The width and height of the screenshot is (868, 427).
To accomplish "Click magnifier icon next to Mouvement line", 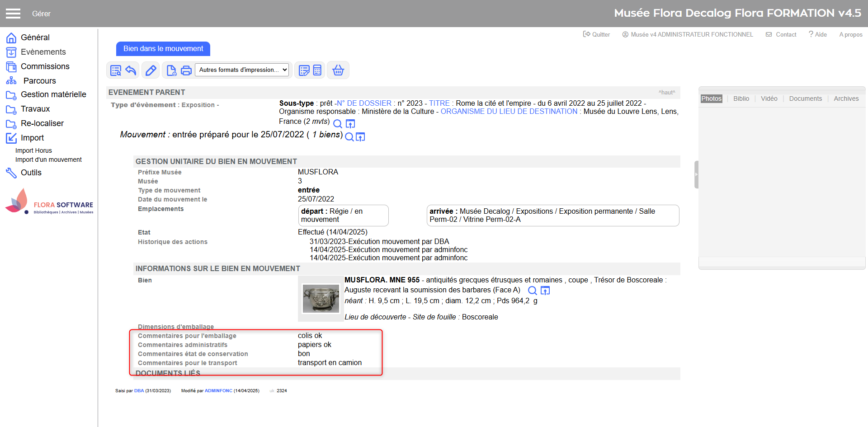I will 349,136.
